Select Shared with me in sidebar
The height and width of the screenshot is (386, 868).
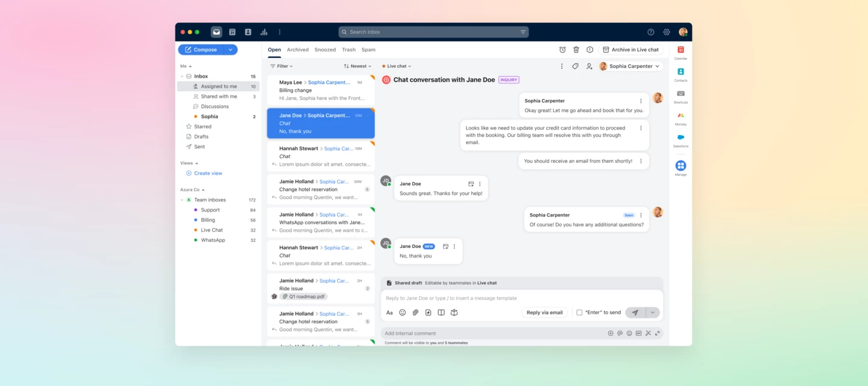218,96
